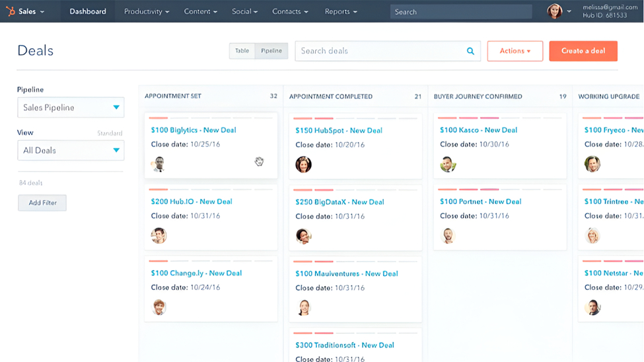Click the owner avatar on Biglytics deal card
This screenshot has width=644, height=362.
pos(159,164)
